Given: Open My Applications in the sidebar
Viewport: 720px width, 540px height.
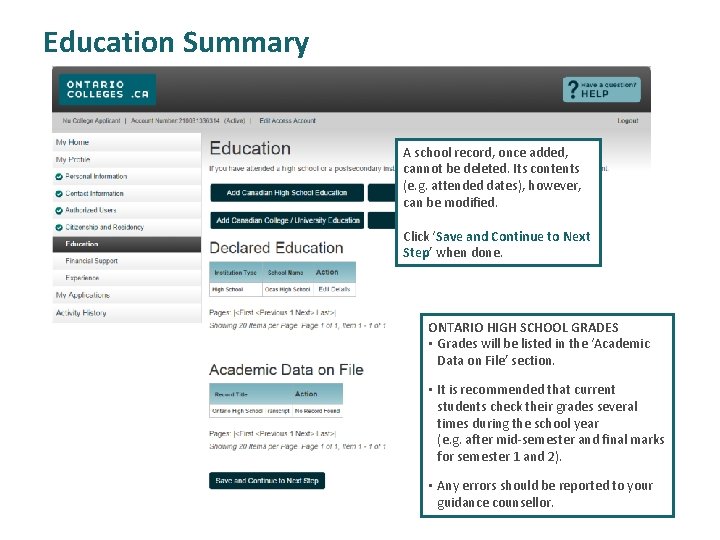Looking at the screenshot, I should tap(127, 295).
